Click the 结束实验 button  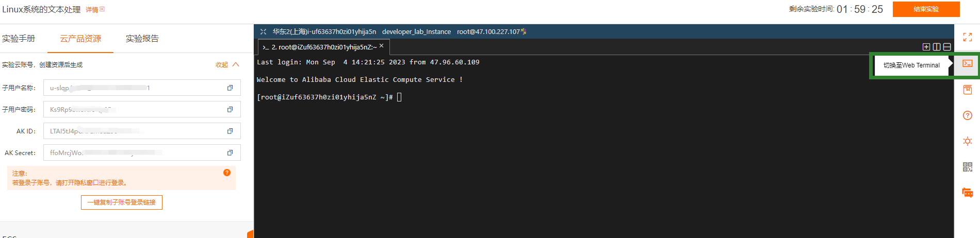(x=926, y=9)
